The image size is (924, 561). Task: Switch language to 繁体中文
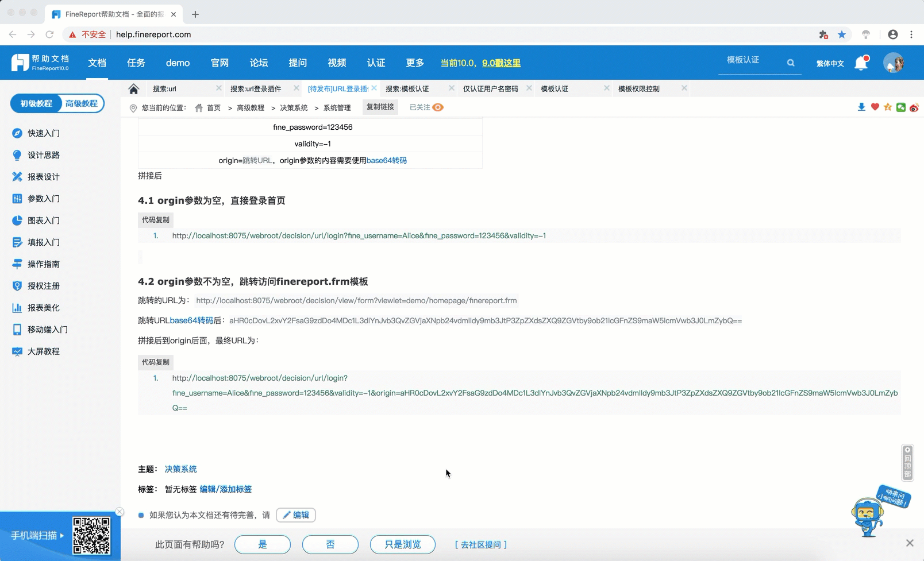click(x=830, y=63)
